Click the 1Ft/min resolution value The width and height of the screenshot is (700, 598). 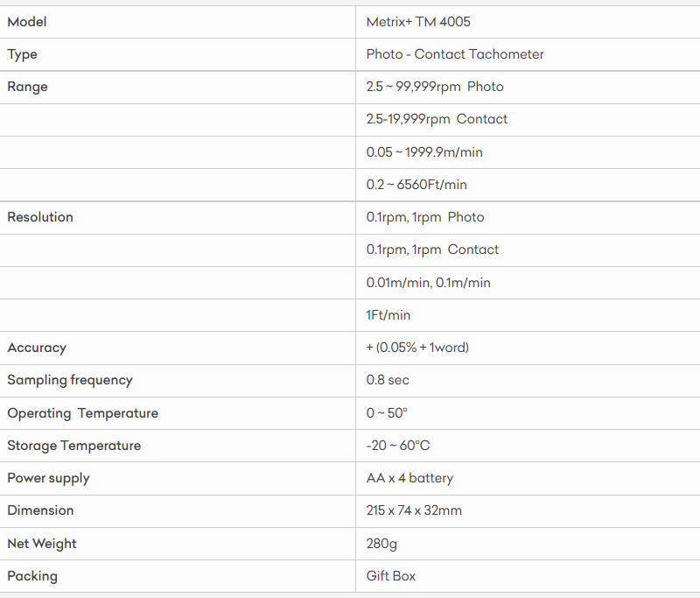pos(388,315)
